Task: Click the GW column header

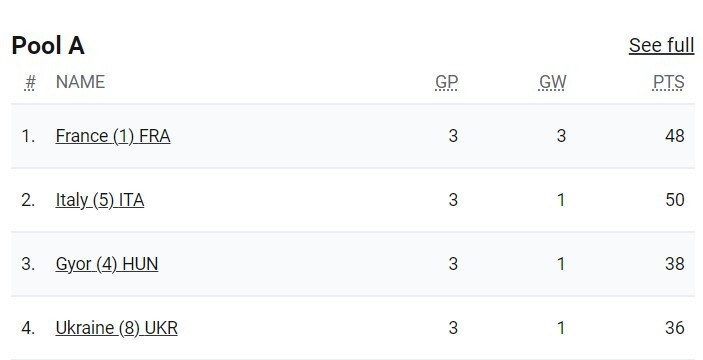Action: [552, 82]
